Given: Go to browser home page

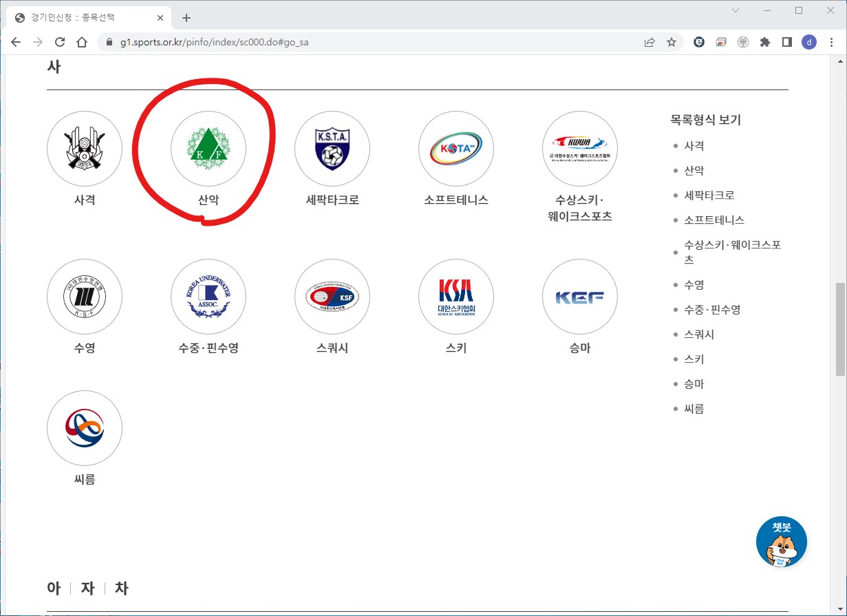Looking at the screenshot, I should [x=82, y=42].
